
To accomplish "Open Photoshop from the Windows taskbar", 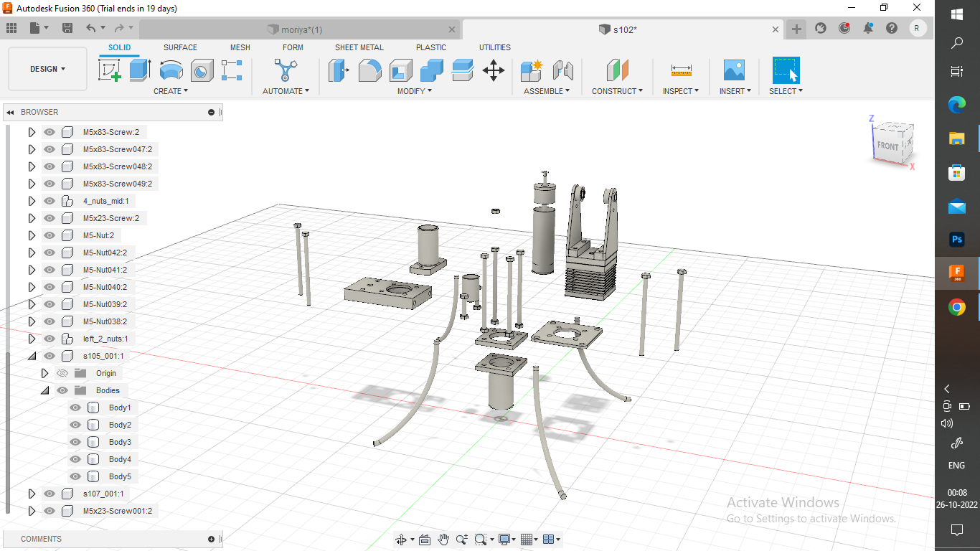I will 956,239.
